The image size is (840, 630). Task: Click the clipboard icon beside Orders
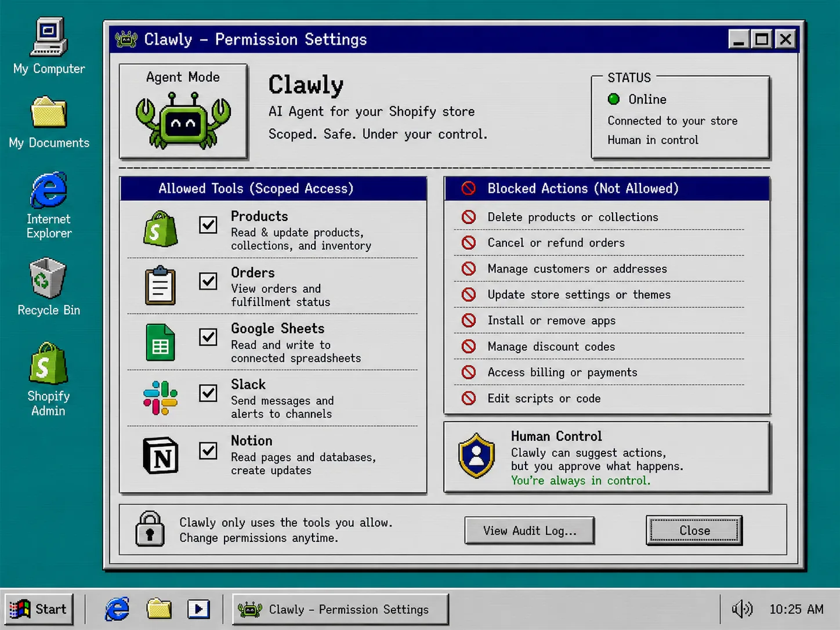click(160, 285)
